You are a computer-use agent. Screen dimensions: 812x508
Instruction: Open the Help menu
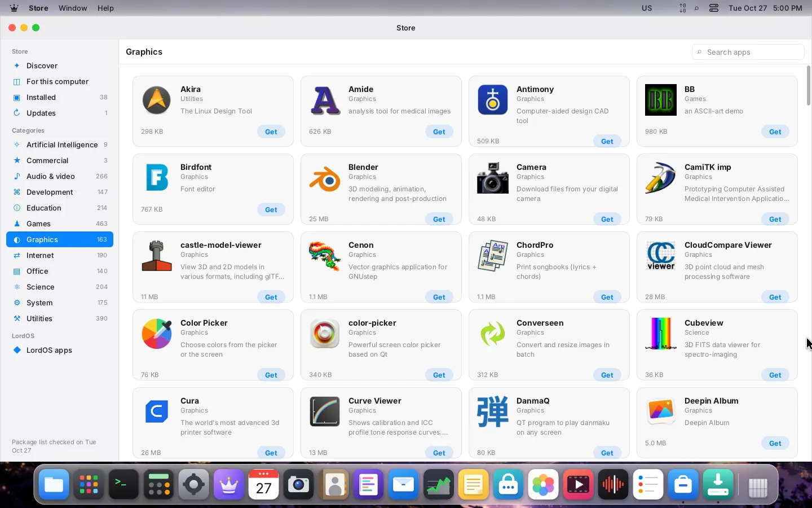coord(105,8)
